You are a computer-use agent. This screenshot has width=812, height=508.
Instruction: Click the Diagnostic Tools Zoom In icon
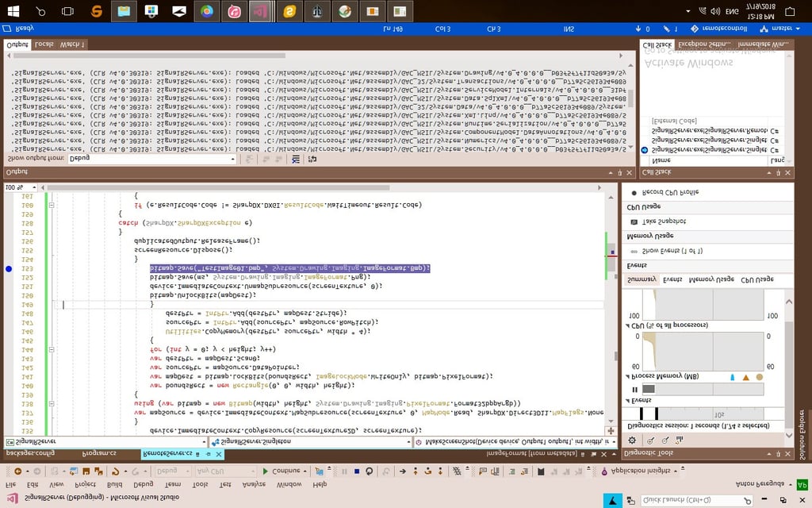[650, 440]
